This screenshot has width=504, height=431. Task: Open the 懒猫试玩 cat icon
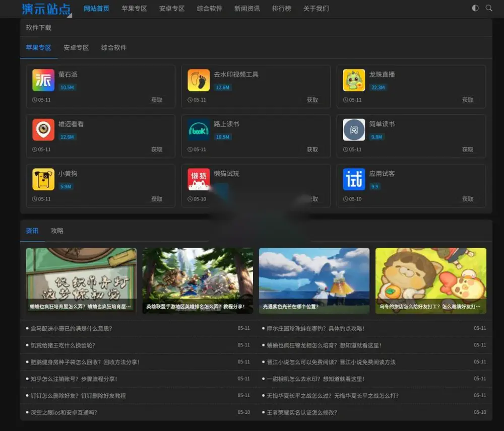pyautogui.click(x=199, y=179)
